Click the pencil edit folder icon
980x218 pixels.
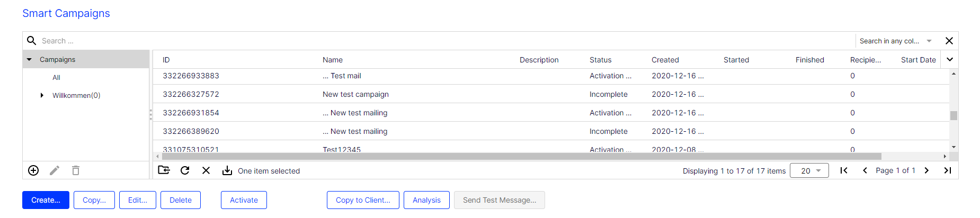tap(55, 170)
